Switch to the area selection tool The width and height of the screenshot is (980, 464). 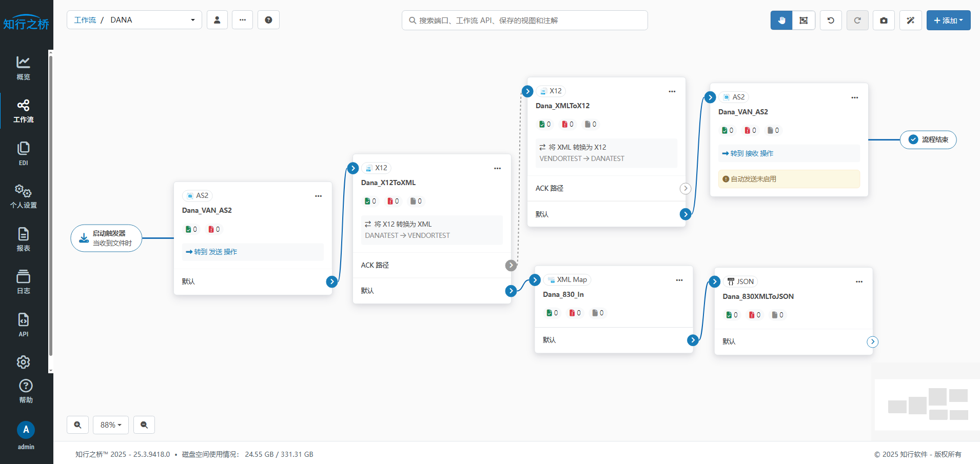(x=803, y=21)
